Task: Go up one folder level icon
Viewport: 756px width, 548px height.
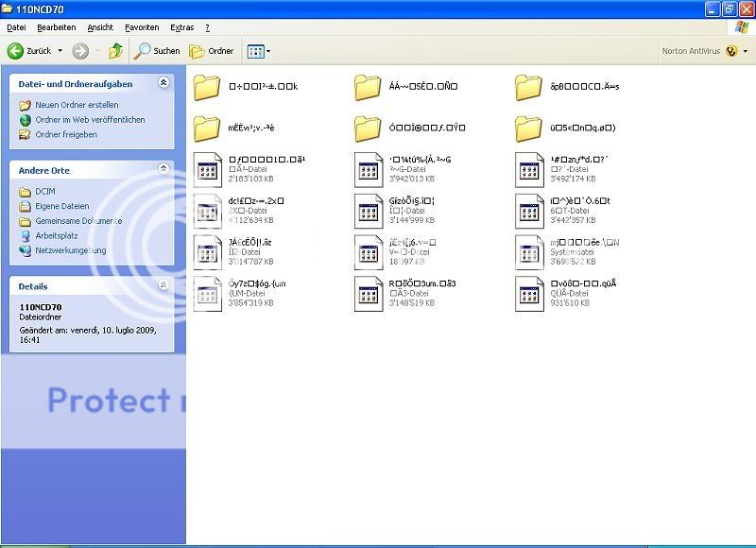Action: pyautogui.click(x=115, y=51)
